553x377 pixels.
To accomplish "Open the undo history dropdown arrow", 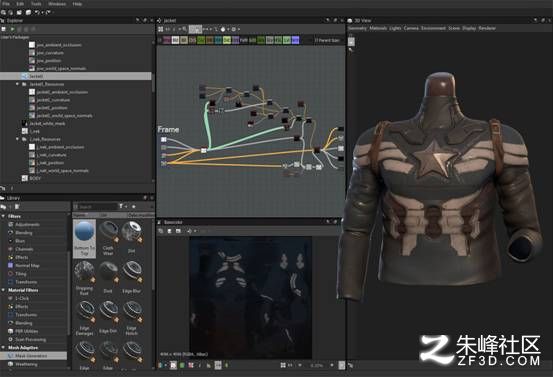I will 42,13.
